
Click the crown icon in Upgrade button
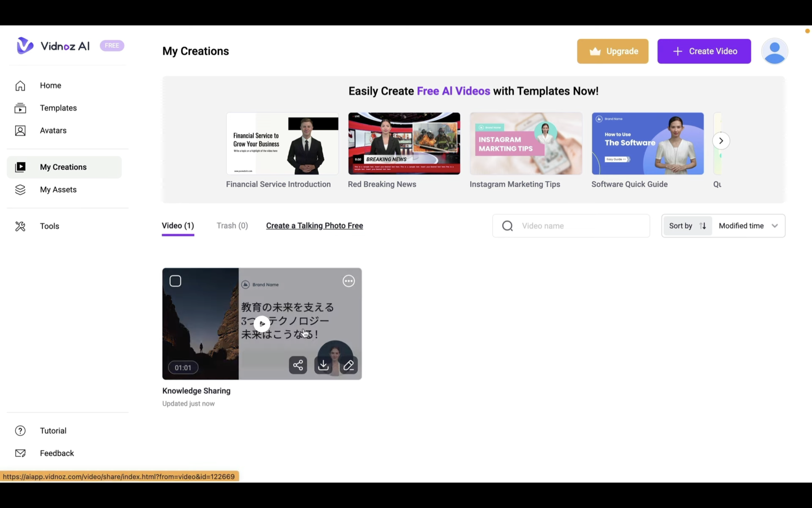click(x=595, y=51)
